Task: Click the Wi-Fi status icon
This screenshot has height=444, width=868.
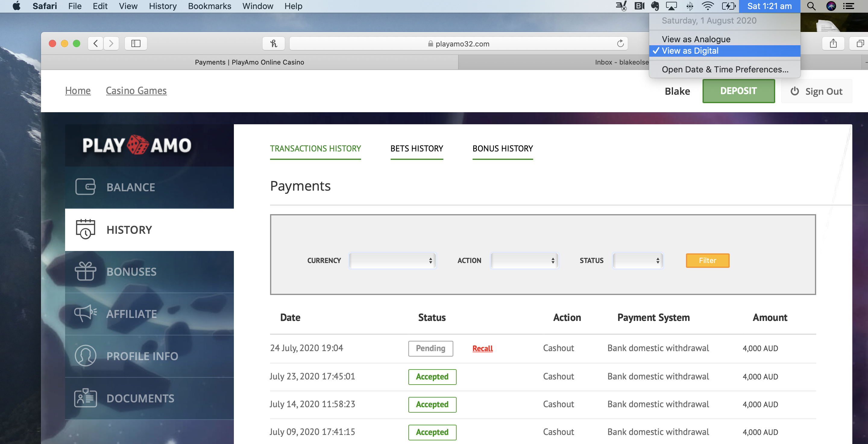Action: tap(708, 6)
